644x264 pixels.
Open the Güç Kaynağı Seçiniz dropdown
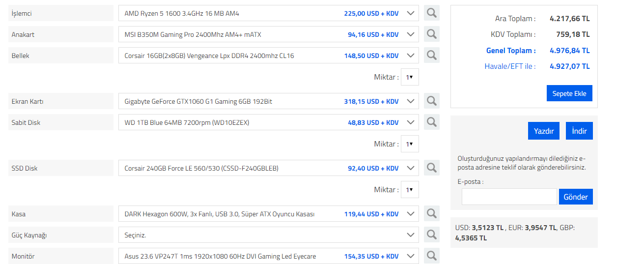point(411,235)
